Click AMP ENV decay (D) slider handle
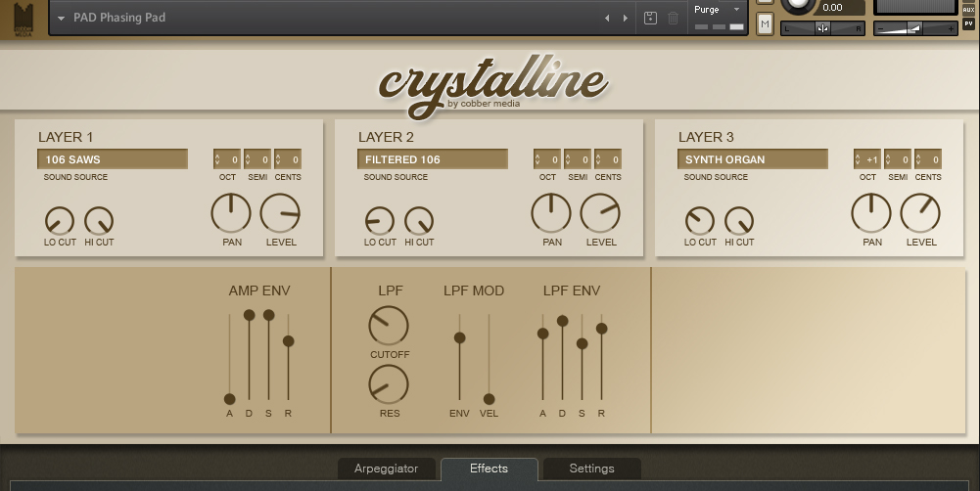Screen dimensions: 980x491 249,315
